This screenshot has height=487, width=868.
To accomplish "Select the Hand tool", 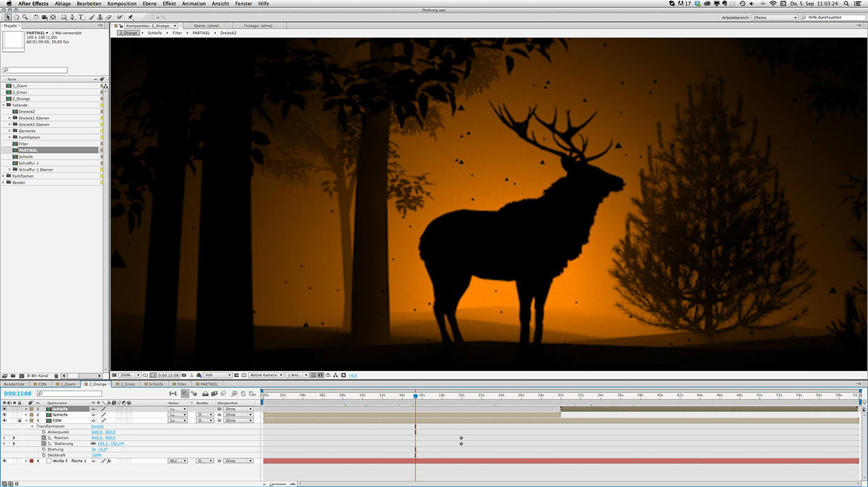I will point(16,17).
